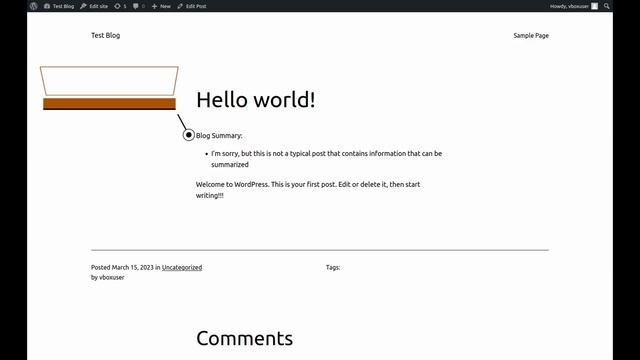Open the updates indicator in the admin bar

[x=120, y=6]
